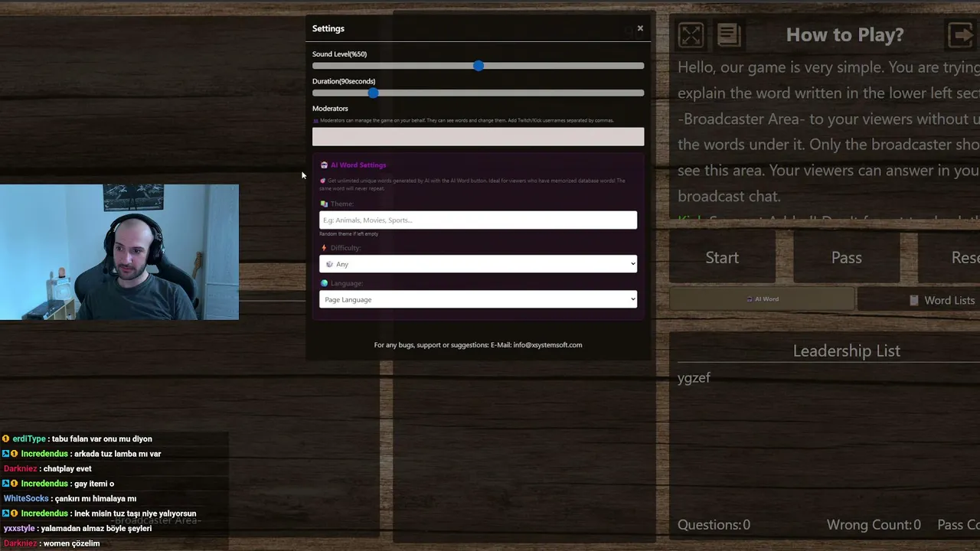Click the Duration(90seconds) label
The height and width of the screenshot is (551, 980).
coord(344,81)
